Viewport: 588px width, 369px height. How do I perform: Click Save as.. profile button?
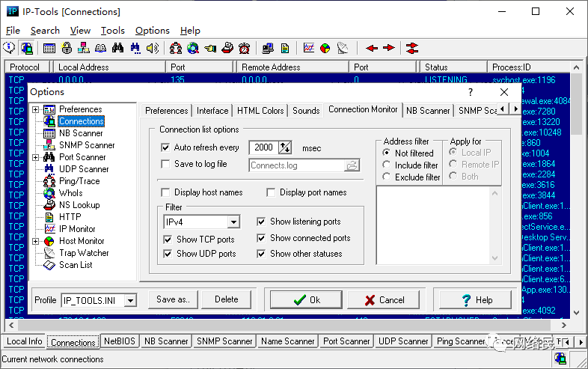(x=173, y=299)
